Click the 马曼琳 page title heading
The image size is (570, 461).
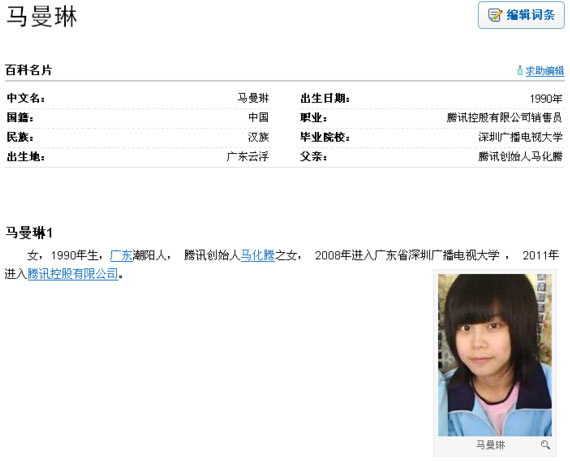click(x=42, y=17)
